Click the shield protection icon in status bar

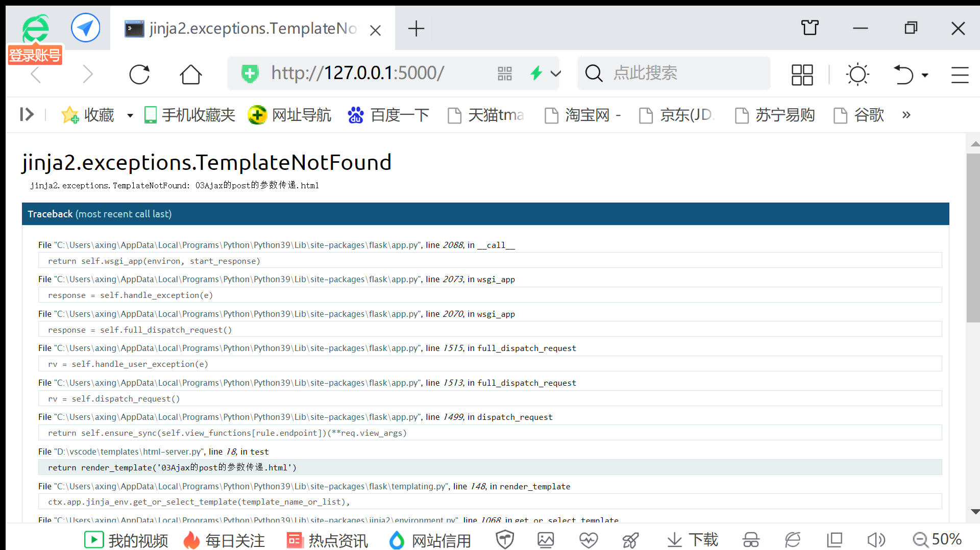tap(505, 539)
